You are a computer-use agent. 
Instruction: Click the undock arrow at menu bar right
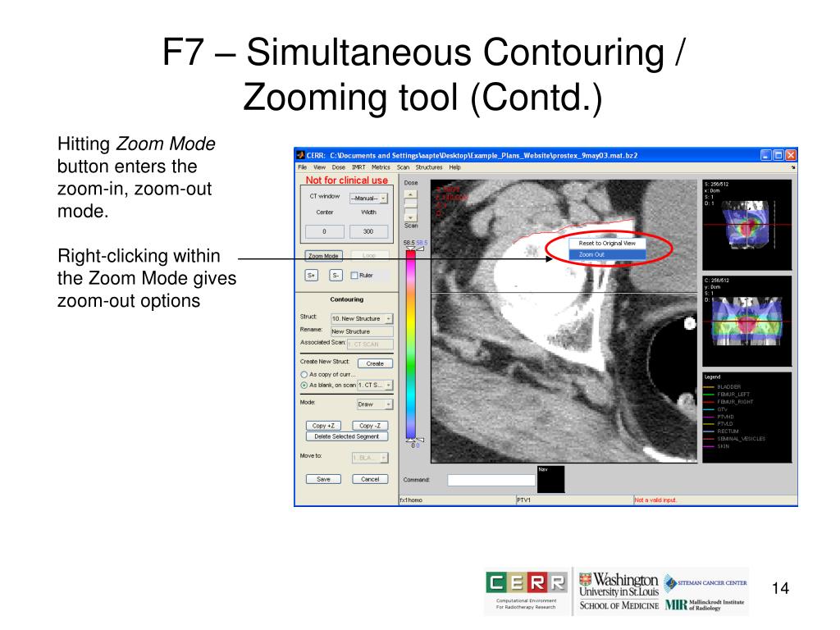coord(793,167)
